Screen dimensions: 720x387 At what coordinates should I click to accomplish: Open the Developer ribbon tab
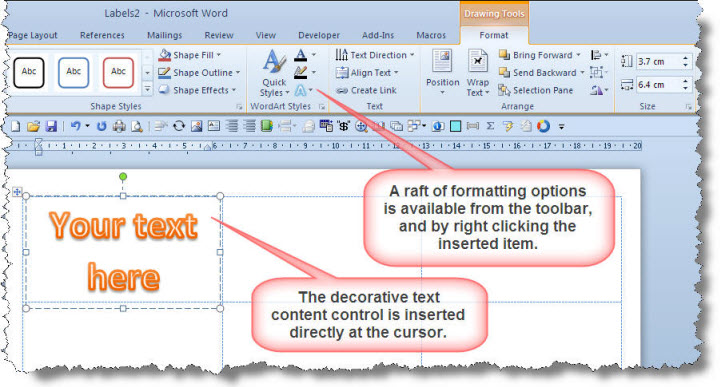click(319, 35)
